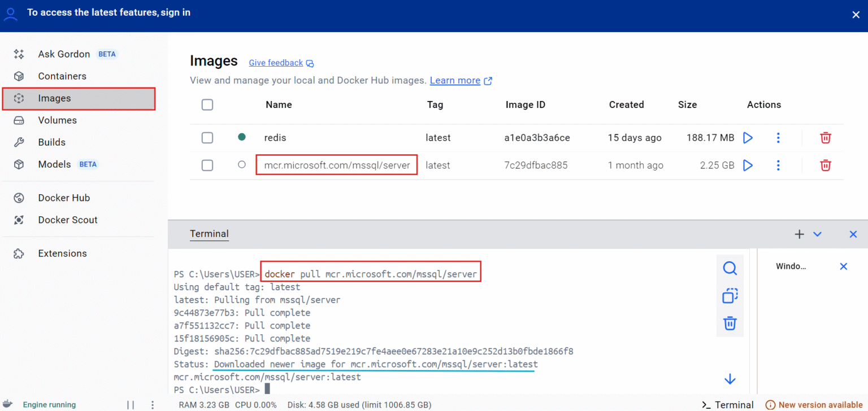Viewport: 868px width, 411px height.
Task: Check the mssql/server image row
Action: click(x=207, y=165)
